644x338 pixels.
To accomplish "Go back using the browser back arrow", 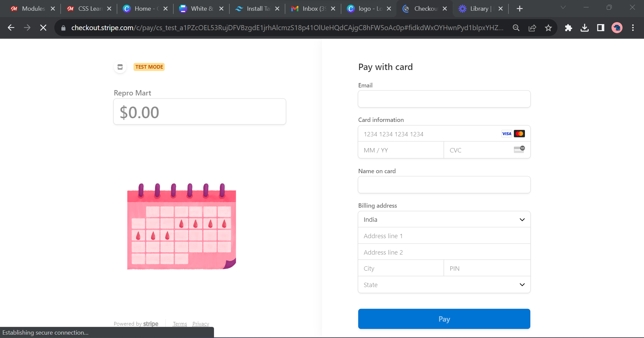I will 11,28.
